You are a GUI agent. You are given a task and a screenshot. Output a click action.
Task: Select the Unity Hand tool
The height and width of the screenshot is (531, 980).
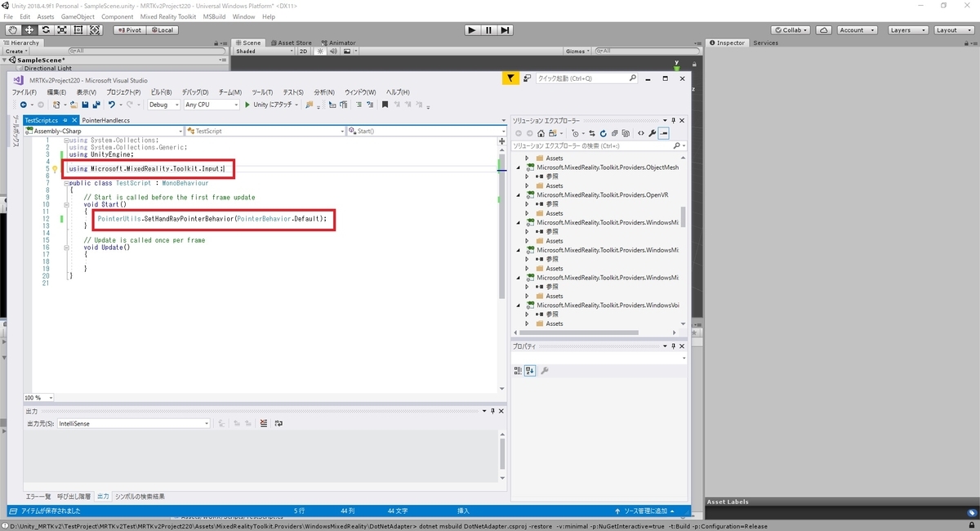pyautogui.click(x=12, y=30)
